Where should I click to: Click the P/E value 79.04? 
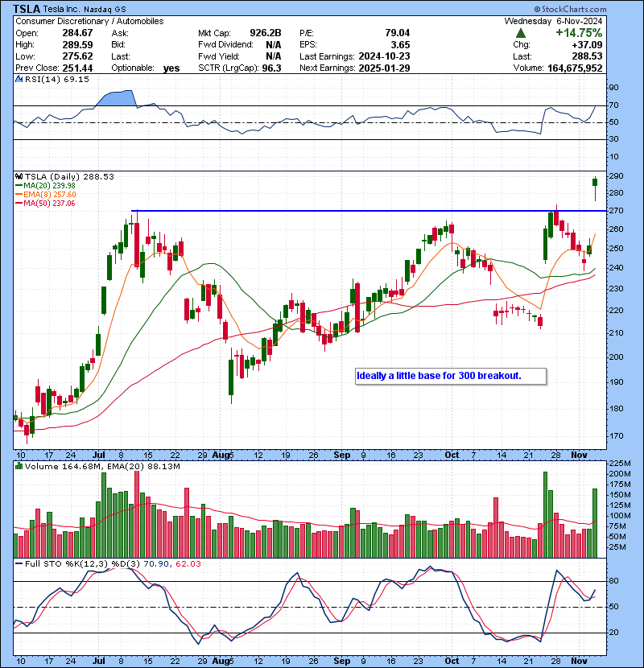(397, 33)
